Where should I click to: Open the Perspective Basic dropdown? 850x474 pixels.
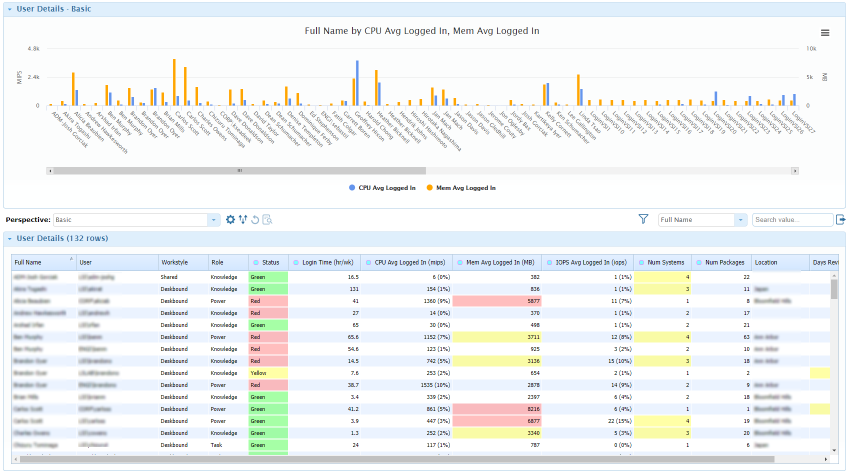214,220
